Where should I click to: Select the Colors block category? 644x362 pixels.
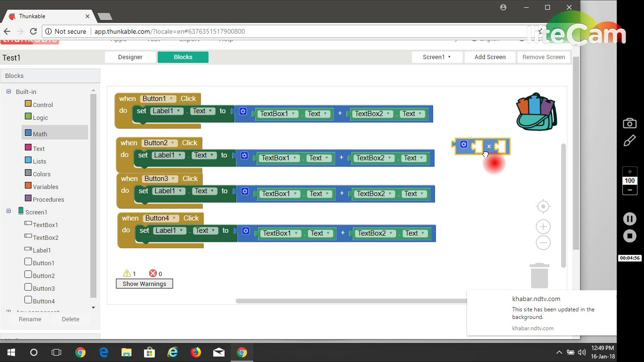click(41, 174)
